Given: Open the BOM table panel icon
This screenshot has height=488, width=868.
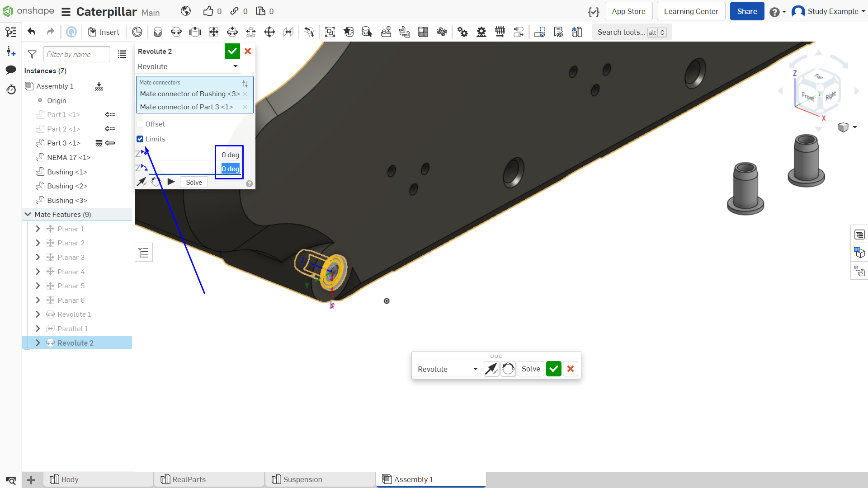Looking at the screenshot, I should coord(859,235).
